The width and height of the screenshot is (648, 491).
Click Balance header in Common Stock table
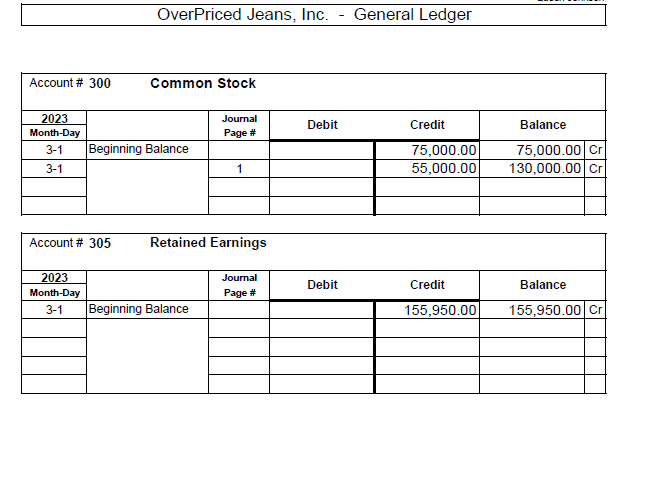[x=543, y=125]
